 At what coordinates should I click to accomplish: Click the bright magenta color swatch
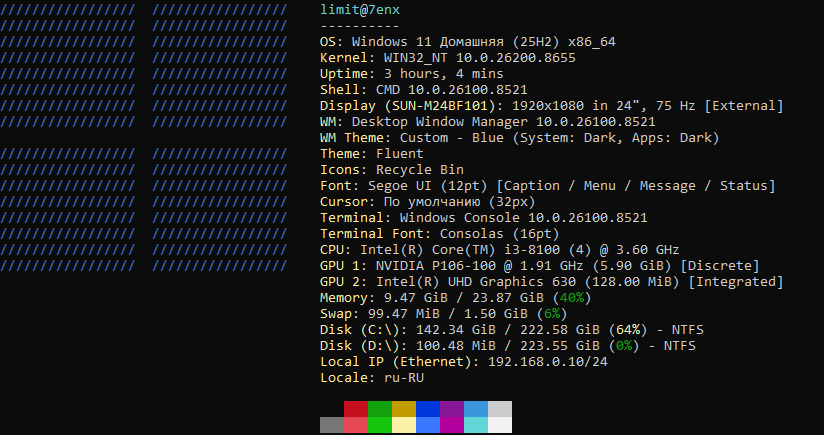coord(452,425)
